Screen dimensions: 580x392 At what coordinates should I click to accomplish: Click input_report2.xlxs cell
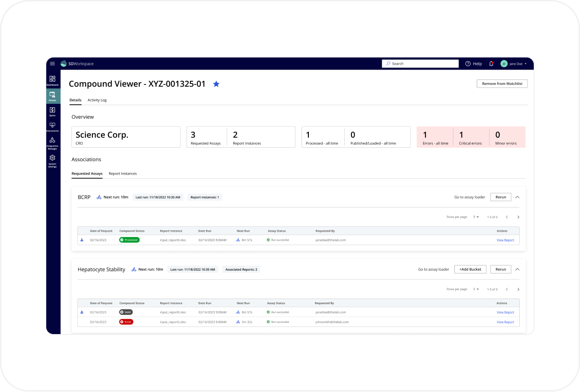click(173, 322)
